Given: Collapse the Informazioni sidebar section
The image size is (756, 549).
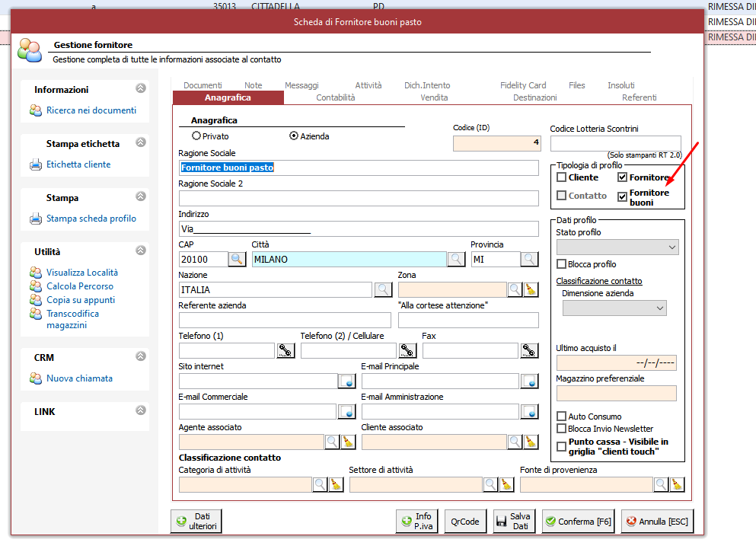Looking at the screenshot, I should 140,89.
